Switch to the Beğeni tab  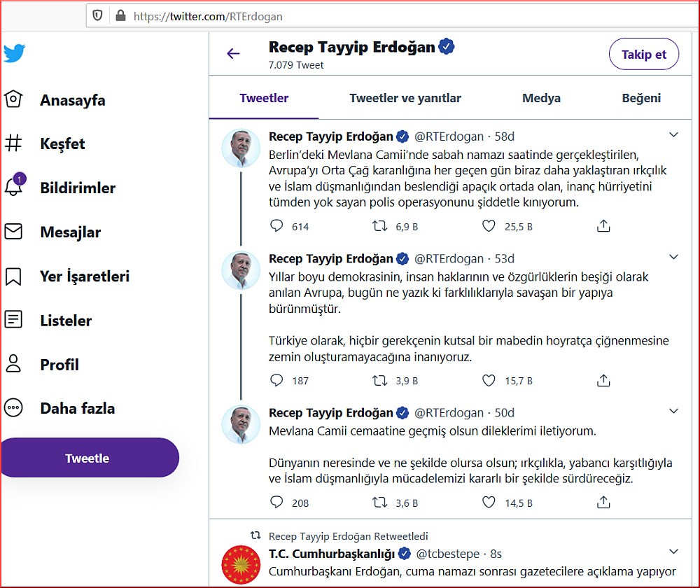coord(641,98)
